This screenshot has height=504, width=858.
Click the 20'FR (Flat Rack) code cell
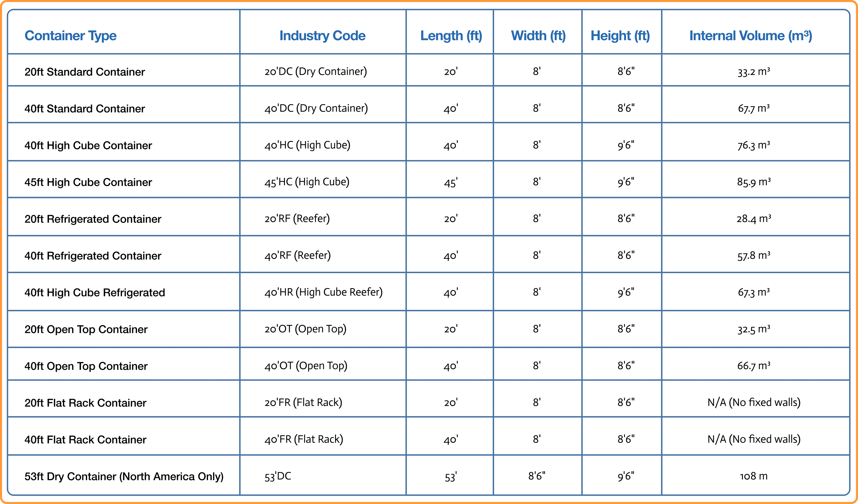click(303, 403)
